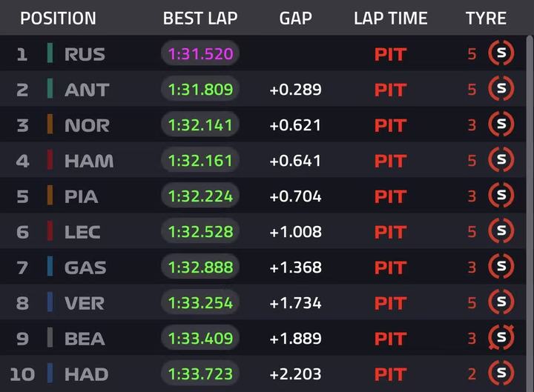The image size is (534, 392).
Task: Click ANT's best lap time 1:31.809
Action: click(200, 90)
